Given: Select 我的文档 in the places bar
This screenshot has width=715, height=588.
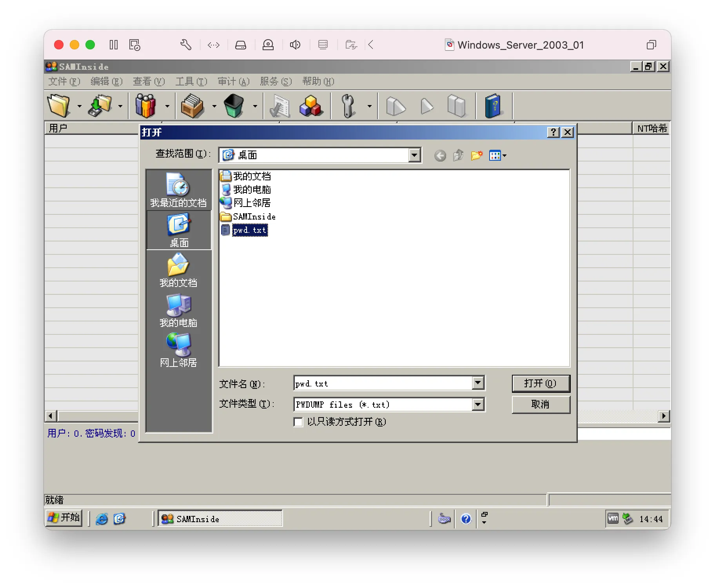Looking at the screenshot, I should point(178,270).
